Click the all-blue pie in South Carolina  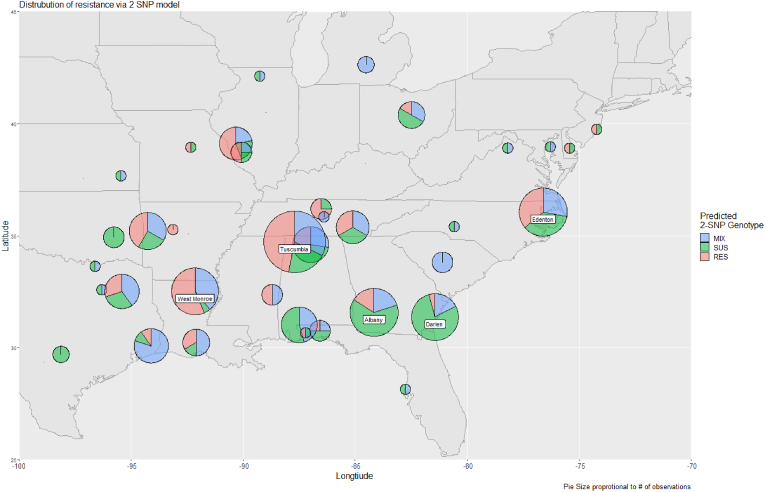tap(443, 262)
